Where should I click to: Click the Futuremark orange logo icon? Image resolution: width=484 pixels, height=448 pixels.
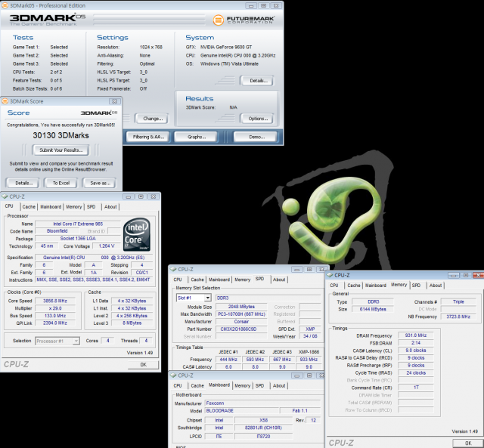(218, 20)
